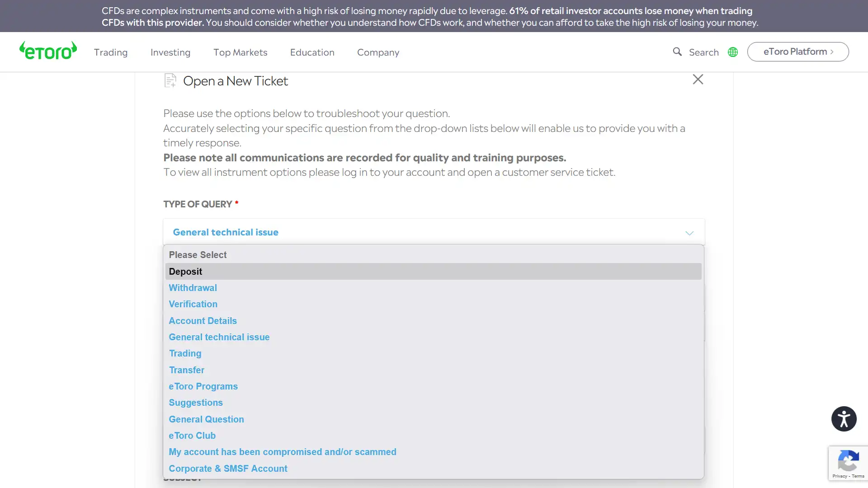The image size is (868, 488).
Task: Choose the Deposit option
Action: pyautogui.click(x=434, y=272)
